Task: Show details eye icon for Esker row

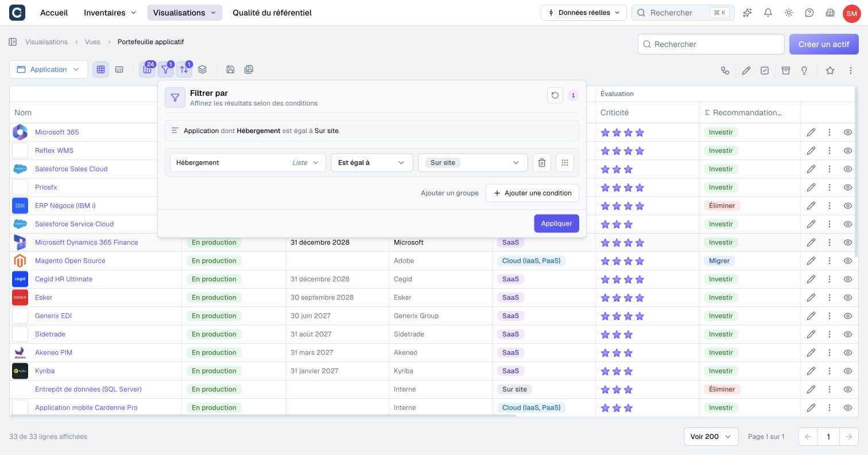Action: click(x=847, y=297)
